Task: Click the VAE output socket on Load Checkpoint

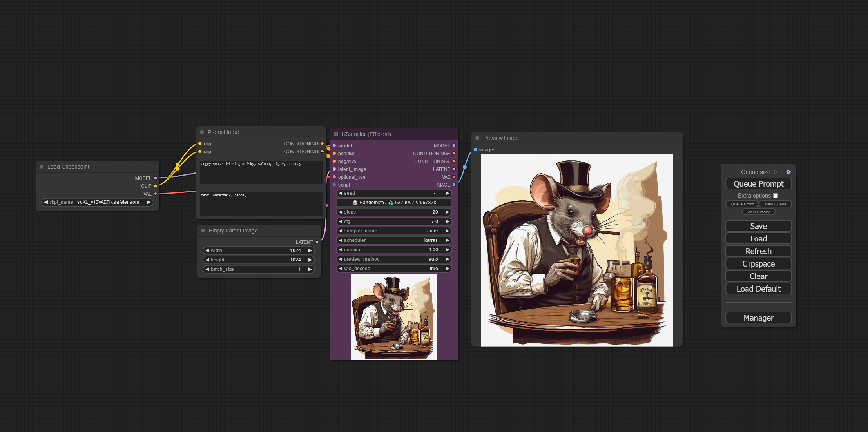Action: pyautogui.click(x=156, y=194)
